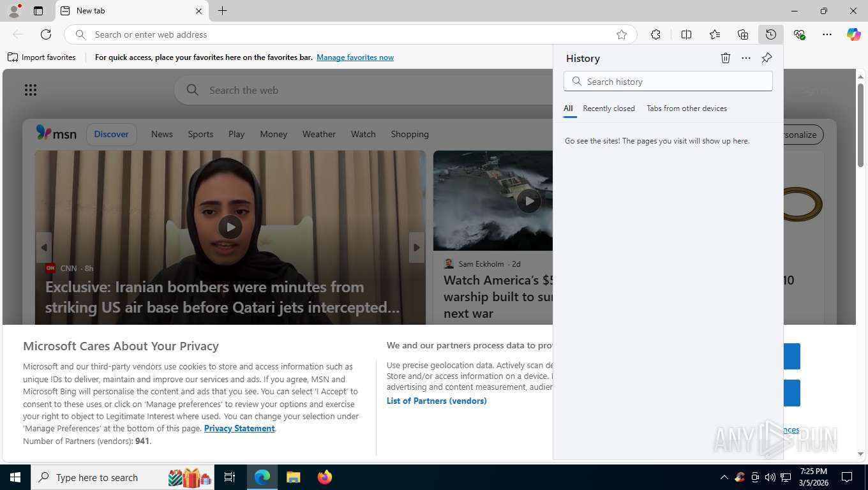
Task: Select the Discover tab
Action: 112,134
